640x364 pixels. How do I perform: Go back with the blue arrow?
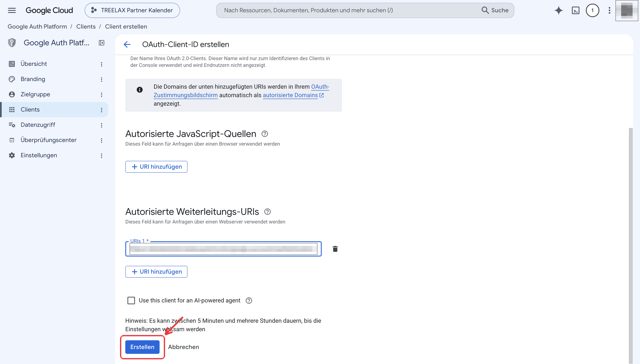point(127,44)
